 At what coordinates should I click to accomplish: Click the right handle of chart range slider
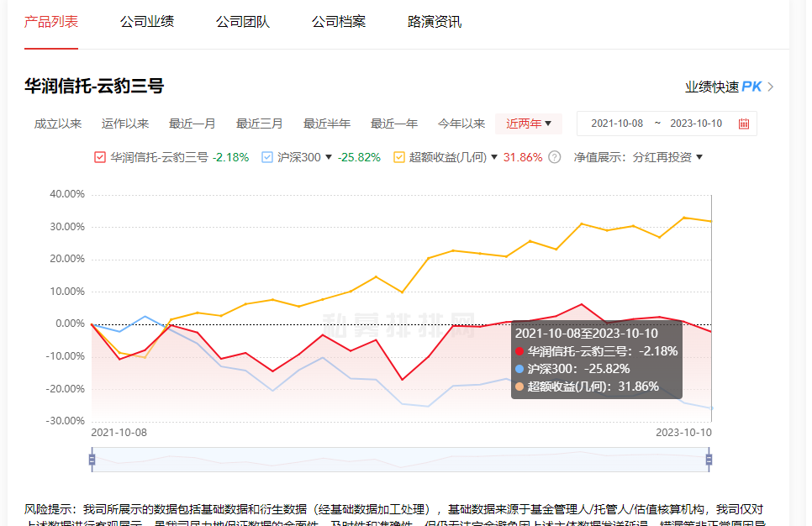coord(709,460)
